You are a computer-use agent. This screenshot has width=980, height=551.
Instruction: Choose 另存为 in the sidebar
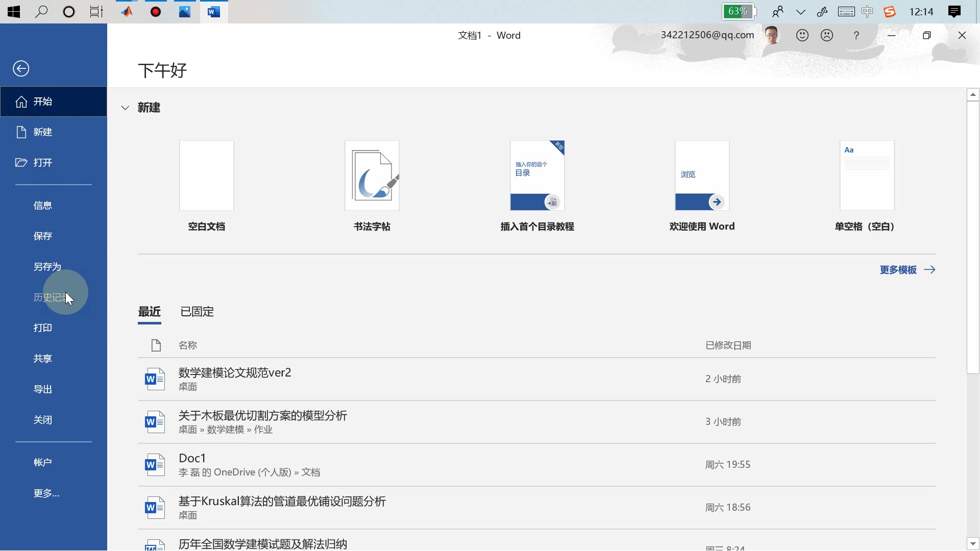coord(54,267)
